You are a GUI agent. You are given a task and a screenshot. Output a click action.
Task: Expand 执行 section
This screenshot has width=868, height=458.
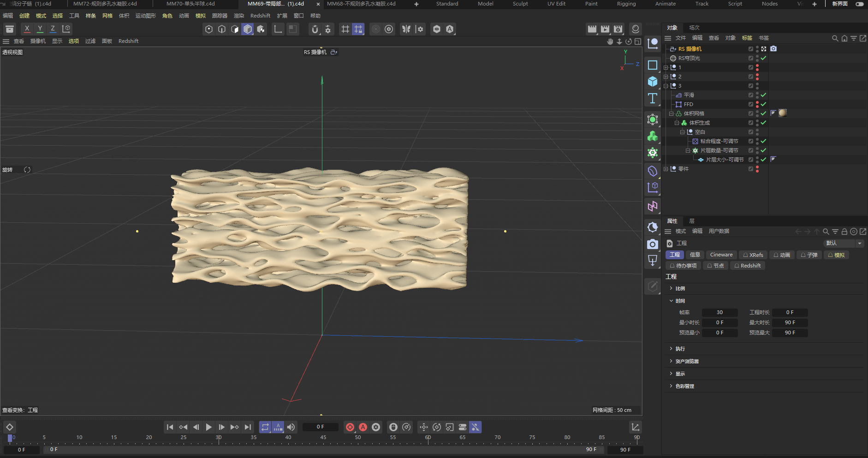[671, 349]
